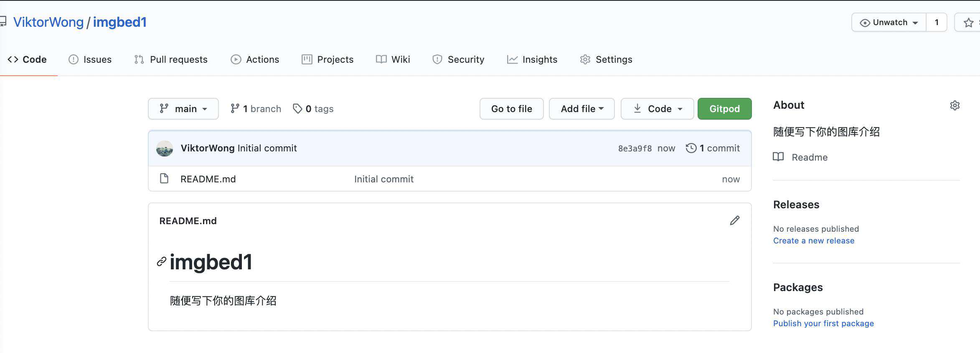This screenshot has height=353, width=980.
Task: Select the Code tab
Action: [27, 59]
